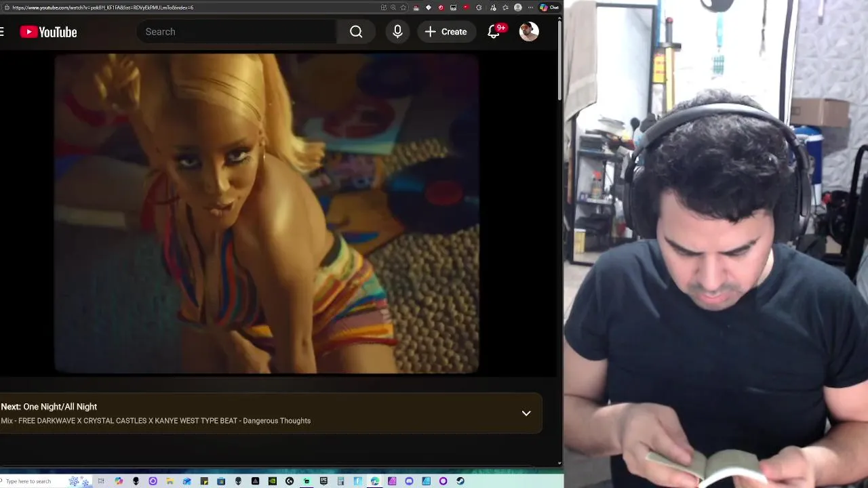This screenshot has height=488, width=868.
Task: Click the browser page scrollbar thumb
Action: coord(559,61)
